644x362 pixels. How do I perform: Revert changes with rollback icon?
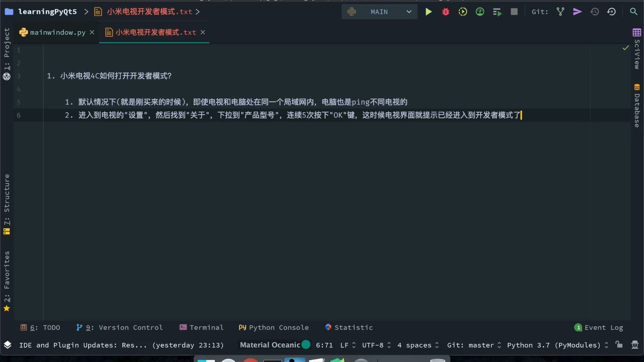pyautogui.click(x=611, y=12)
